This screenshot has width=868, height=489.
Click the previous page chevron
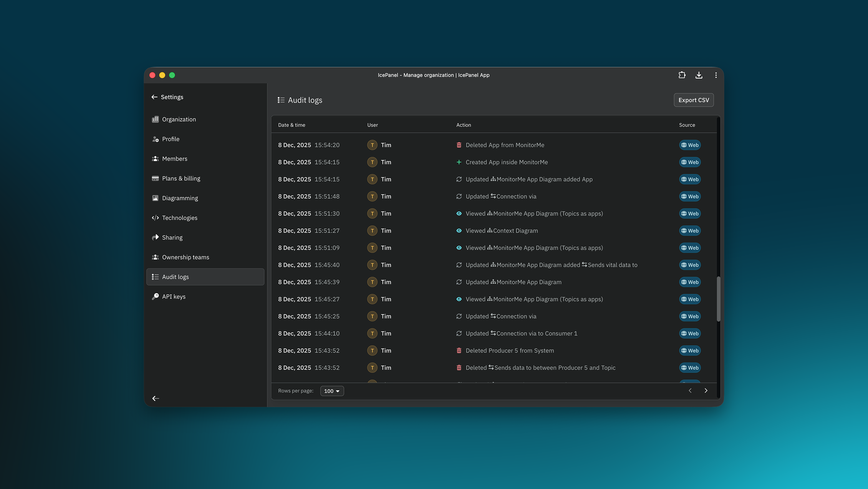(690, 390)
